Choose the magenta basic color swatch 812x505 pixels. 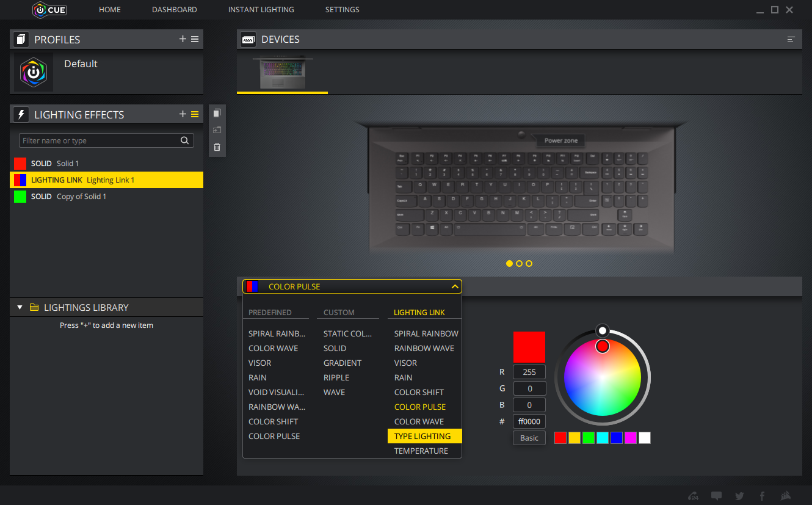(631, 438)
